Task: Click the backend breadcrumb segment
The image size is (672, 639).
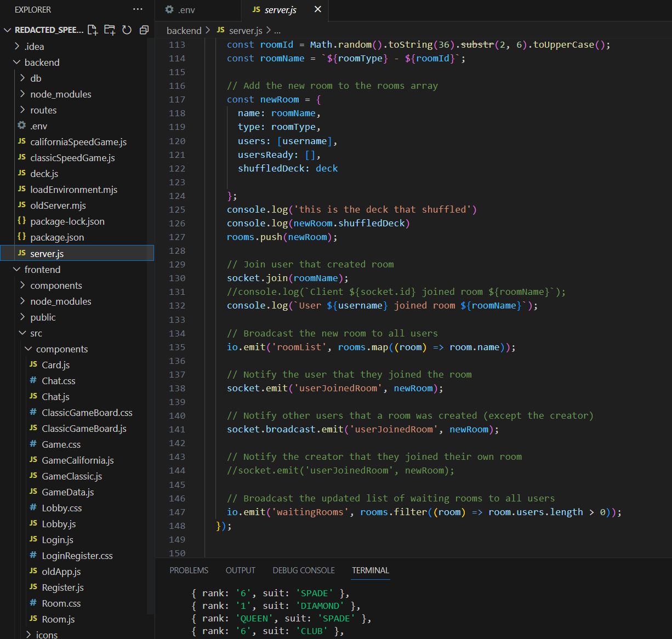Action: 184,31
